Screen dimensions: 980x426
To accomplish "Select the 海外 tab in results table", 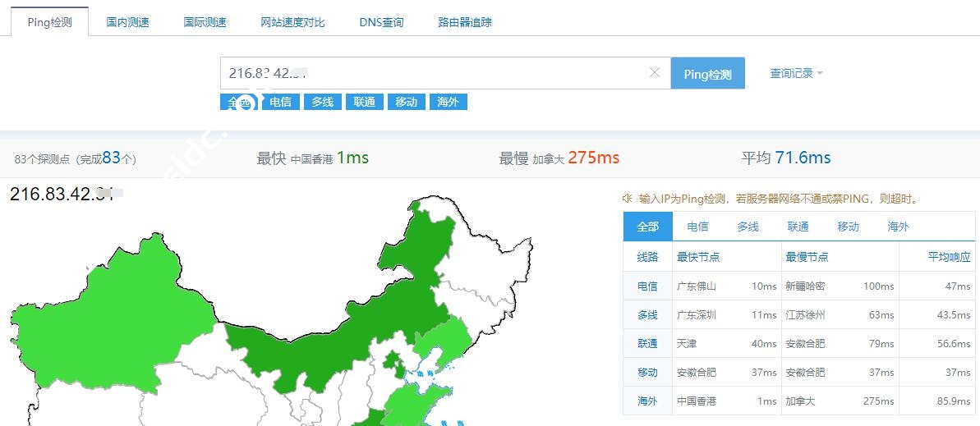I will pyautogui.click(x=898, y=227).
